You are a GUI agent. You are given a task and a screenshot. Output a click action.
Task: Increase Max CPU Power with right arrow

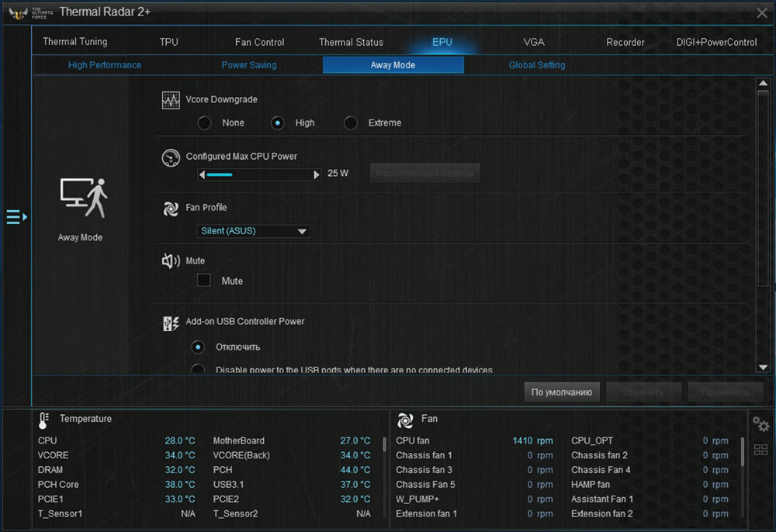coord(317,174)
